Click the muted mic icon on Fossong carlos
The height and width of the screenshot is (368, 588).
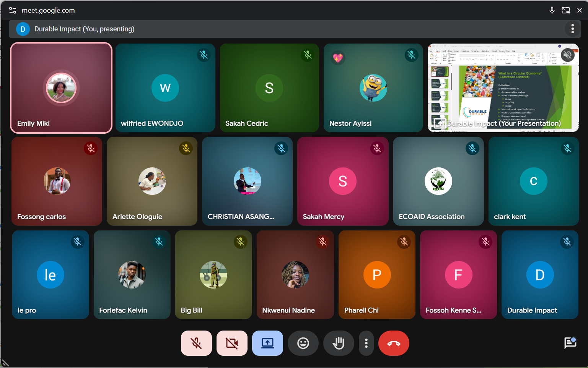(x=91, y=148)
